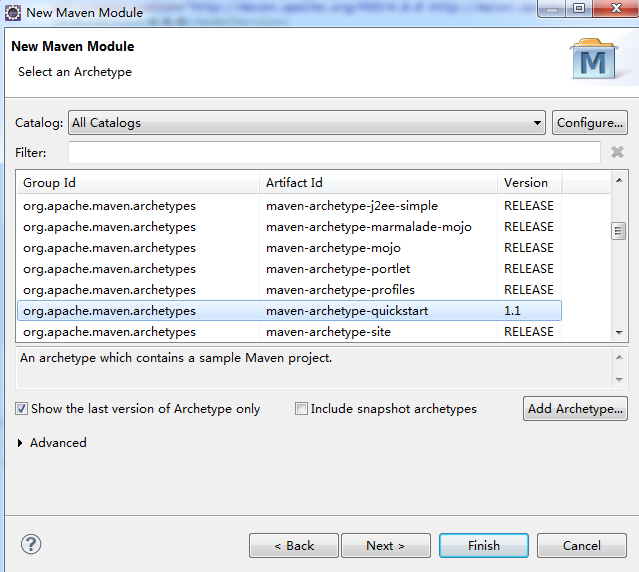Image resolution: width=639 pixels, height=572 pixels.
Task: Focus the Filter text field
Action: pyautogui.click(x=334, y=152)
